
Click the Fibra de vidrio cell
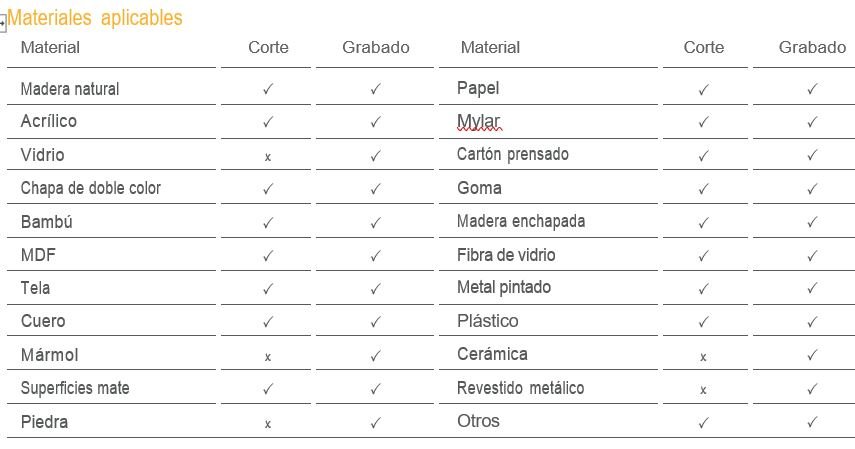coord(506,255)
